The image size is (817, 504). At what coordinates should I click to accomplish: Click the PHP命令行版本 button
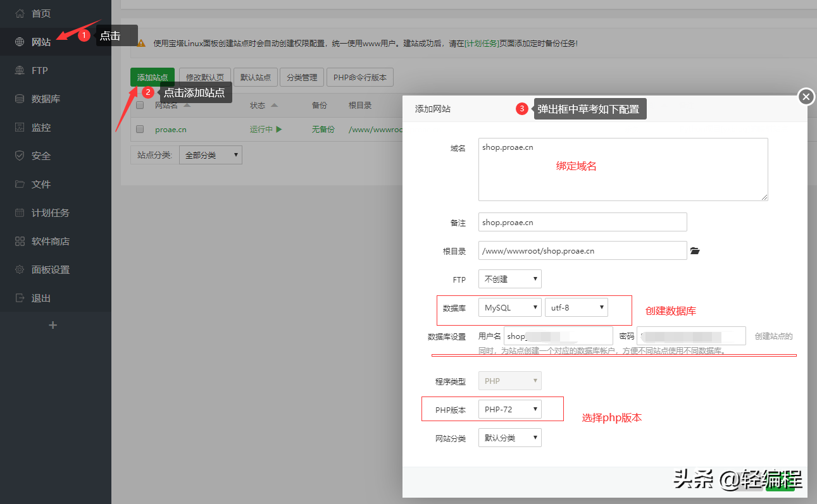pos(359,77)
